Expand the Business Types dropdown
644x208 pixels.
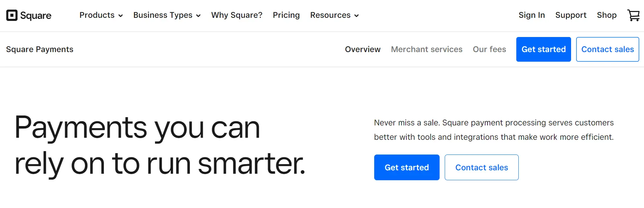point(167,15)
